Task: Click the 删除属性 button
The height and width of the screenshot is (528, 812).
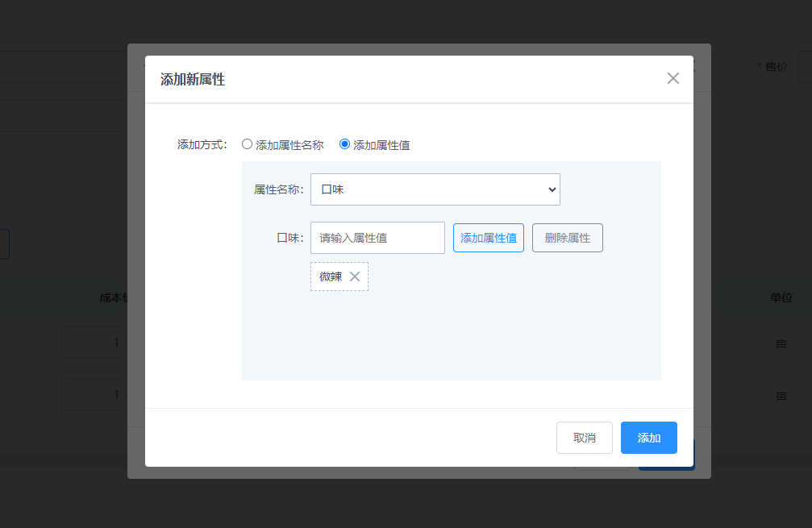Action: click(567, 238)
